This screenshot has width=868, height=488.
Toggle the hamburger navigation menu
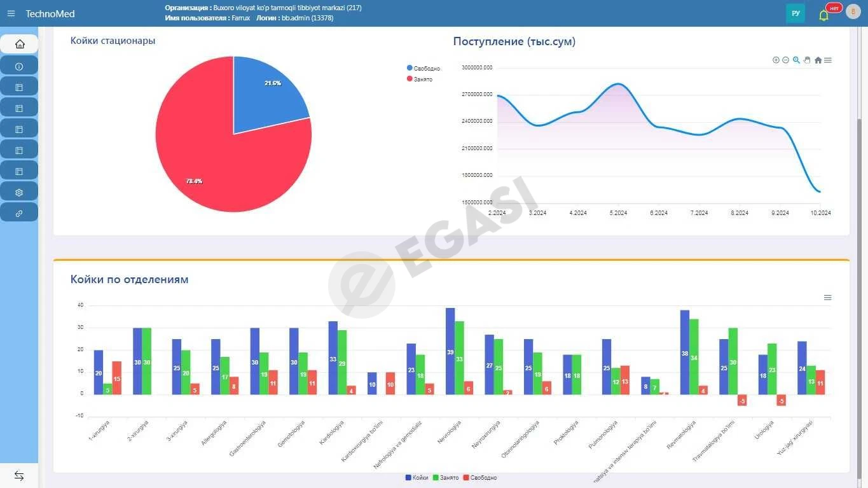[11, 13]
